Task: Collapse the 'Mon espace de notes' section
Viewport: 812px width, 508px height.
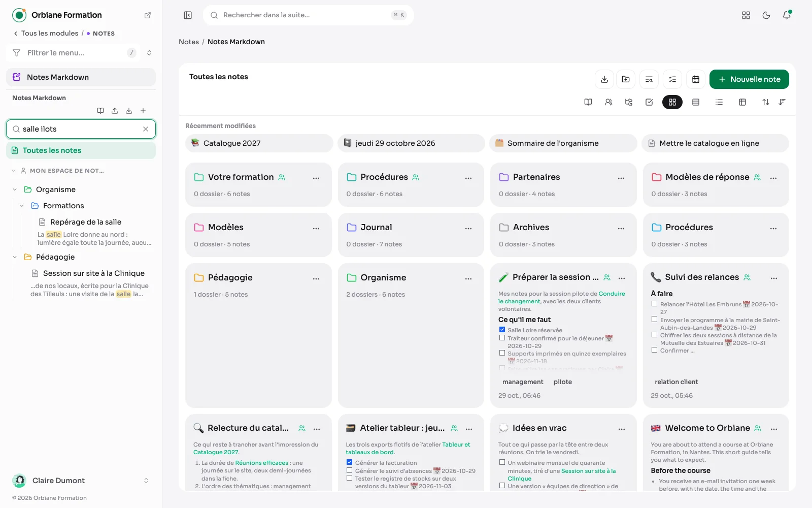Action: coord(14,171)
